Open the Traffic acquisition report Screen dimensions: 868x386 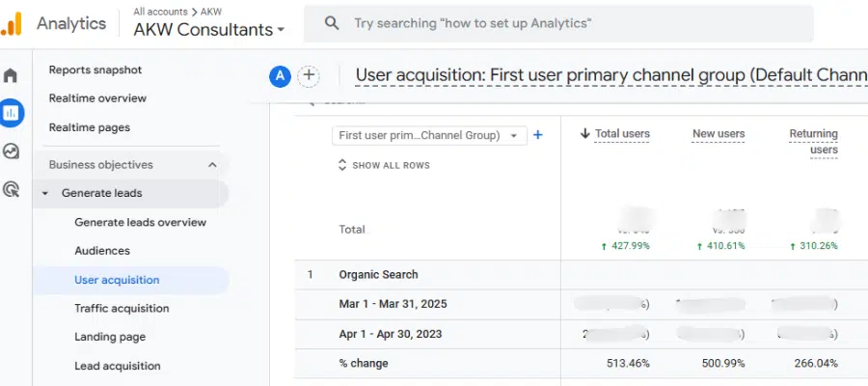[x=122, y=309]
